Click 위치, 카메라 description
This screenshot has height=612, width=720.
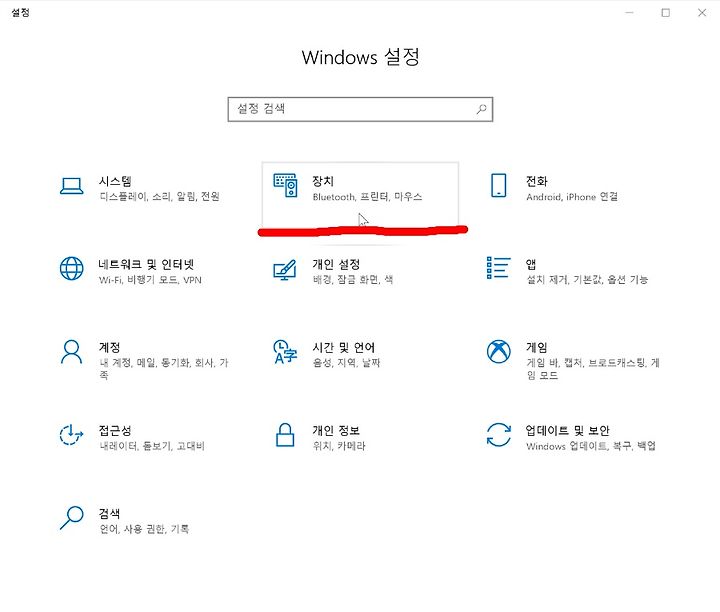pyautogui.click(x=339, y=446)
